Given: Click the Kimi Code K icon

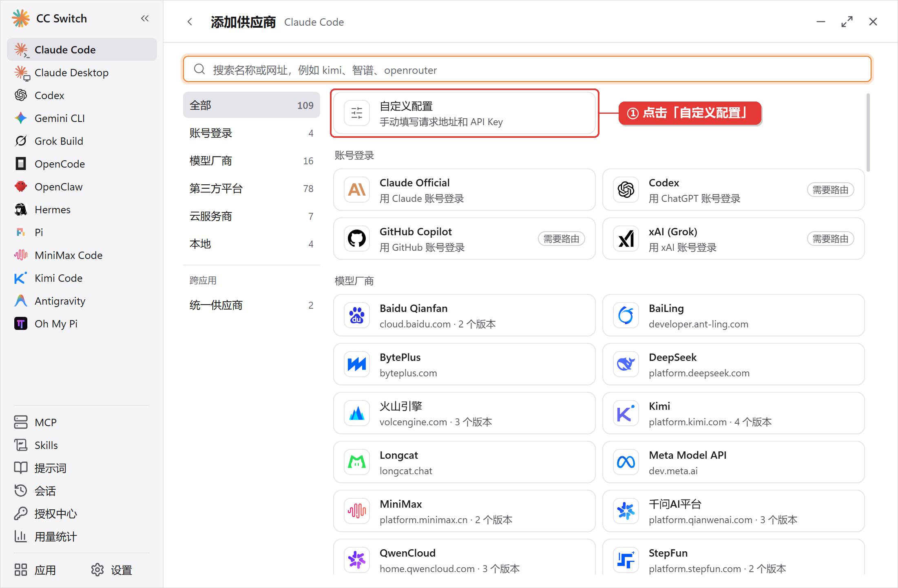Looking at the screenshot, I should point(21,278).
